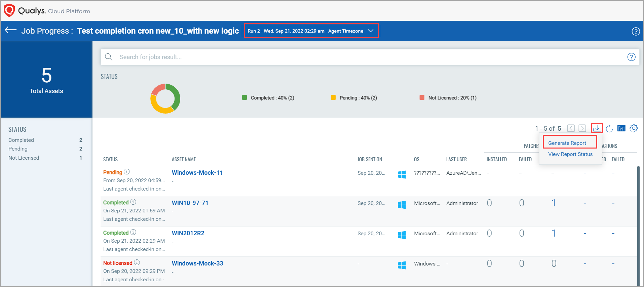Click Administrator user for WIN2012R2
Screen dimensions: 644x287
[462, 233]
